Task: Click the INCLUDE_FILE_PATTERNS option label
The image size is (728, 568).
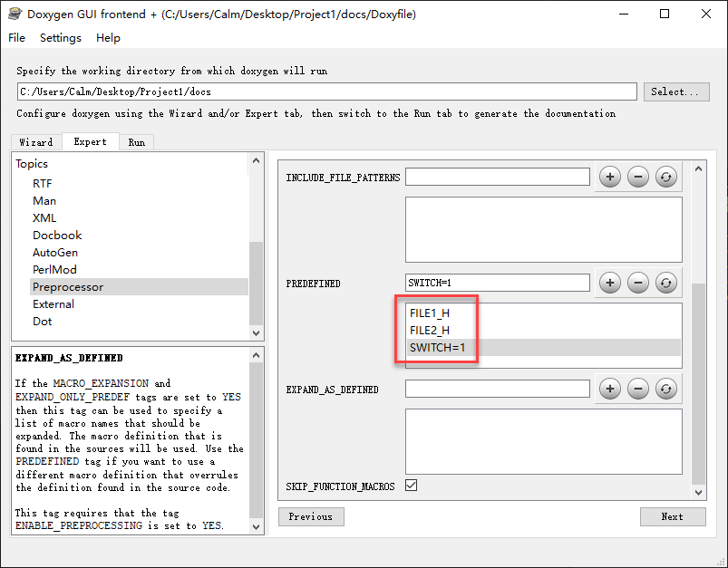Action: coord(343,178)
